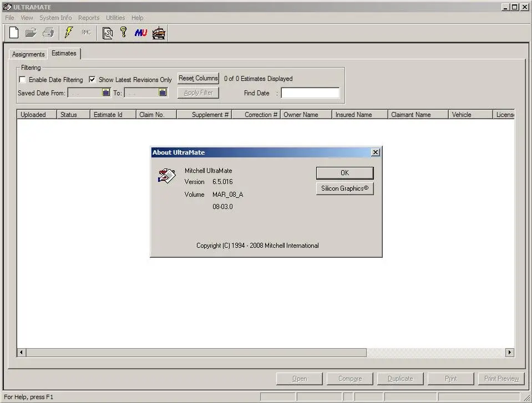The height and width of the screenshot is (403, 532).
Task: Sort by Supplement # column header
Action: pyautogui.click(x=204, y=115)
